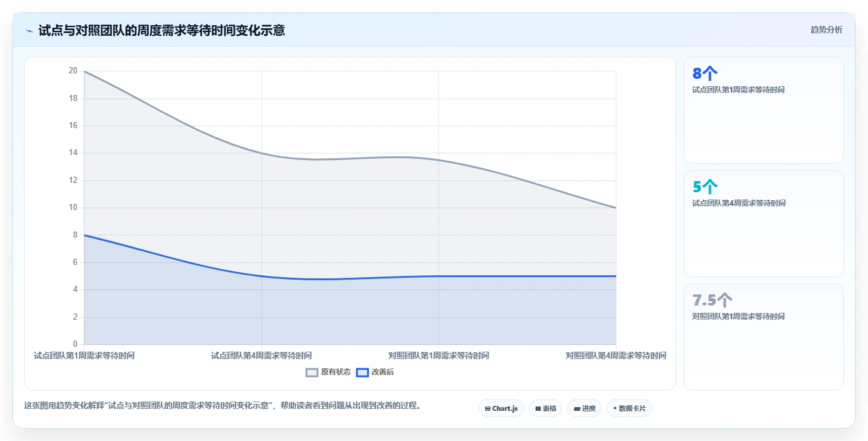Select the 进度 chip
The height and width of the screenshot is (441, 868).
click(x=584, y=408)
